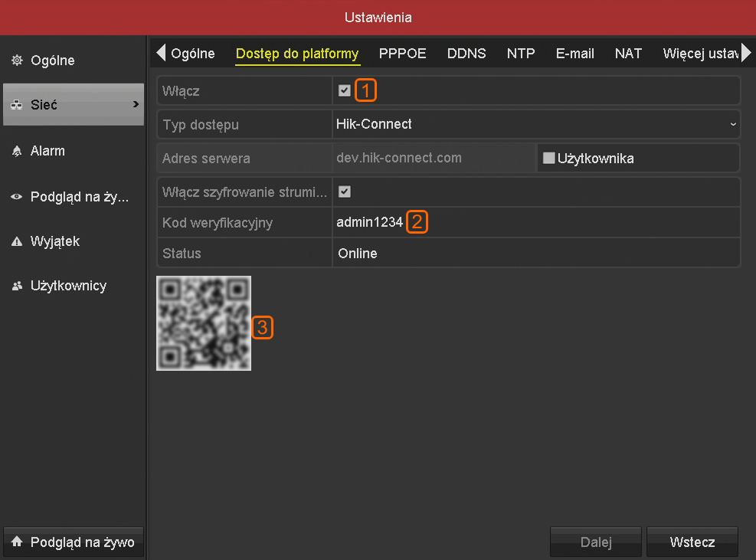Uncheck the Włącz checkbox
756x560 pixels.
[x=344, y=90]
